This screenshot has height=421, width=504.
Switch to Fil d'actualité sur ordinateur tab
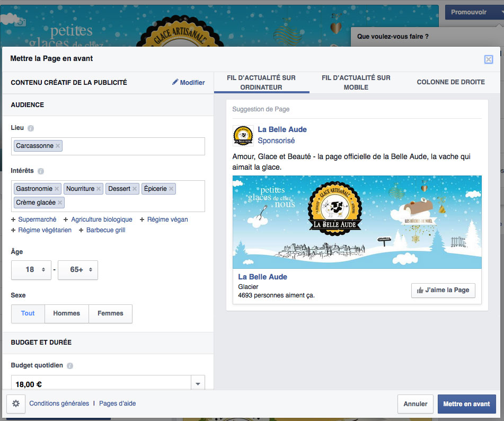coord(261,83)
